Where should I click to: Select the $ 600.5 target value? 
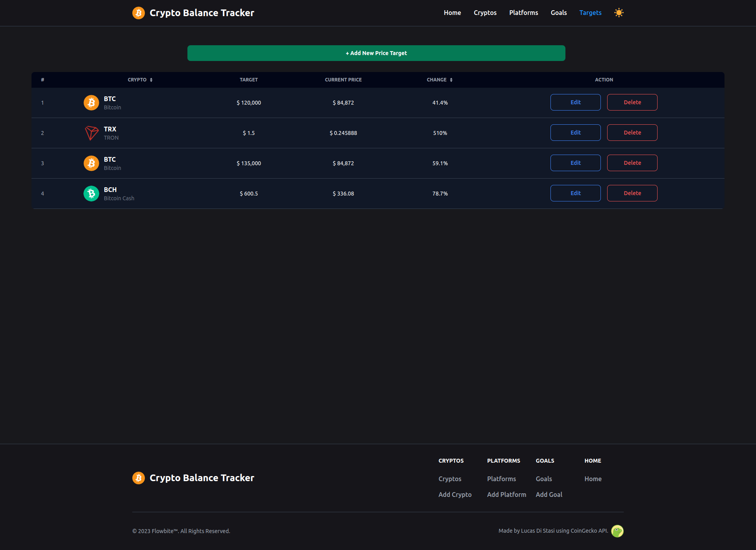coord(249,194)
